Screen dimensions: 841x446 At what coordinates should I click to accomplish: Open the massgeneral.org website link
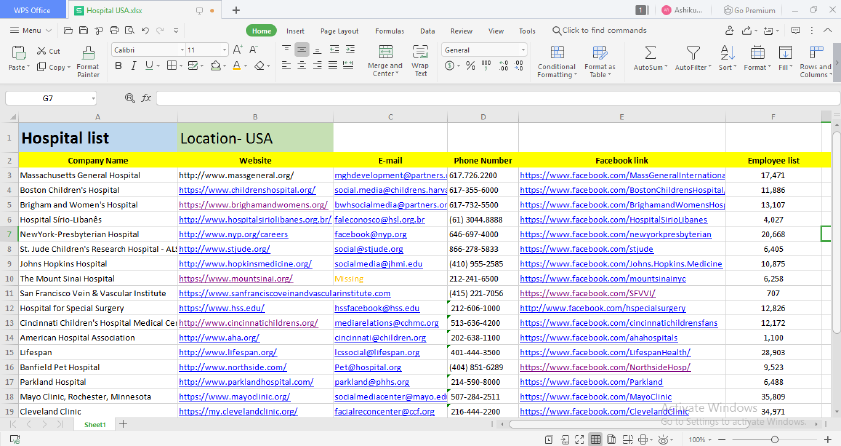236,175
